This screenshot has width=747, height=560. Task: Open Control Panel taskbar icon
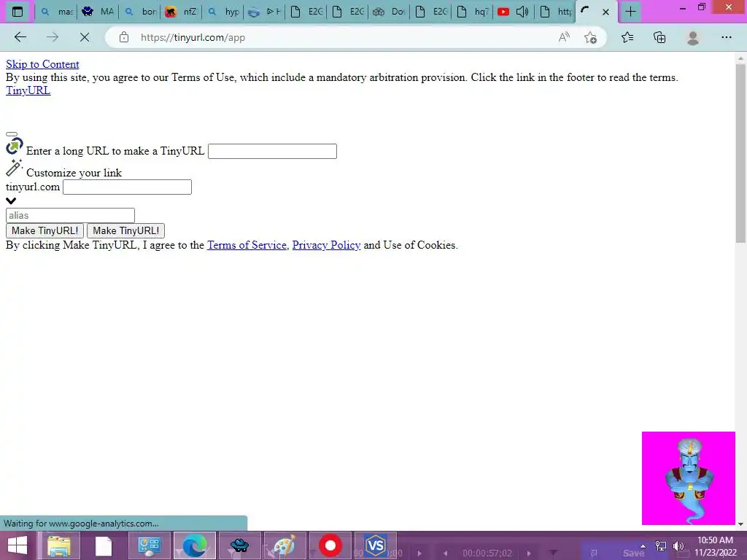coord(149,545)
